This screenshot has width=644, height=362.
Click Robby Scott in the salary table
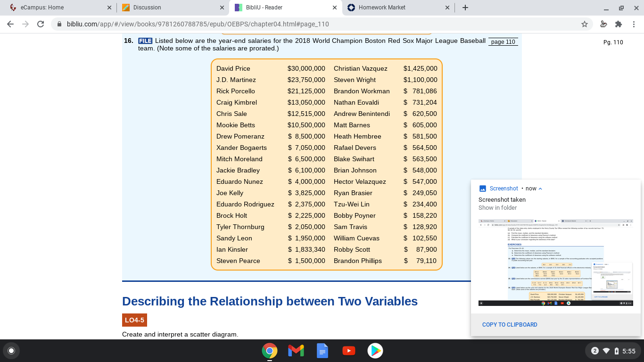click(352, 249)
